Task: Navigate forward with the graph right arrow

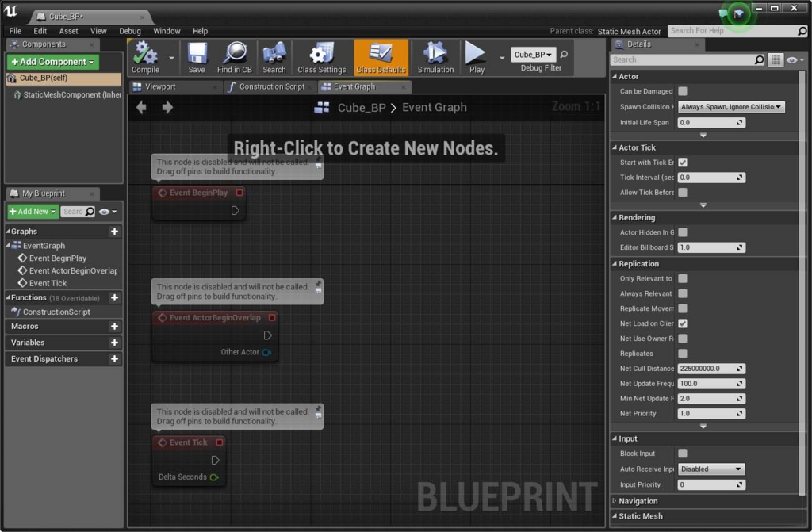Action: (167, 107)
